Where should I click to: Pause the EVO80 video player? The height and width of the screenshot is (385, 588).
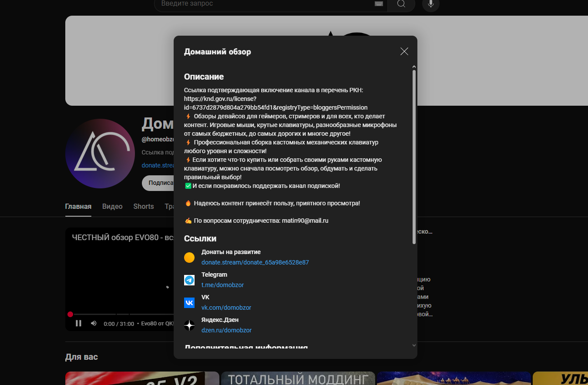[x=79, y=323]
